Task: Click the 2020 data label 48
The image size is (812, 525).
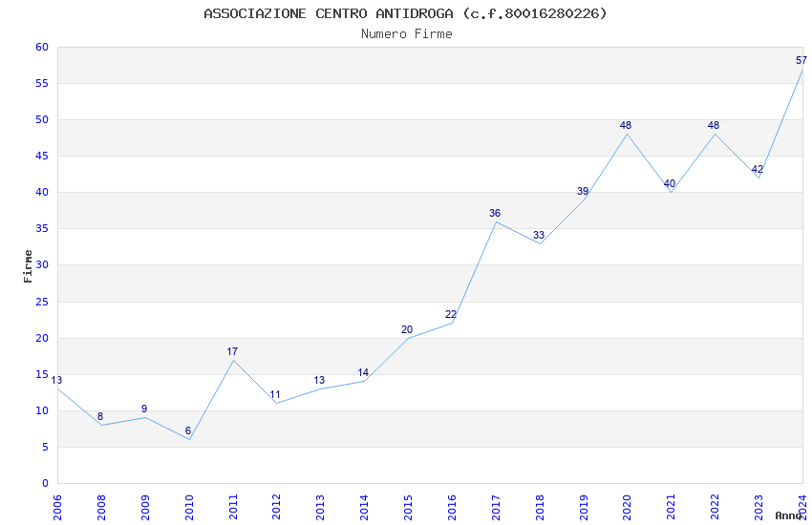Action: point(626,125)
